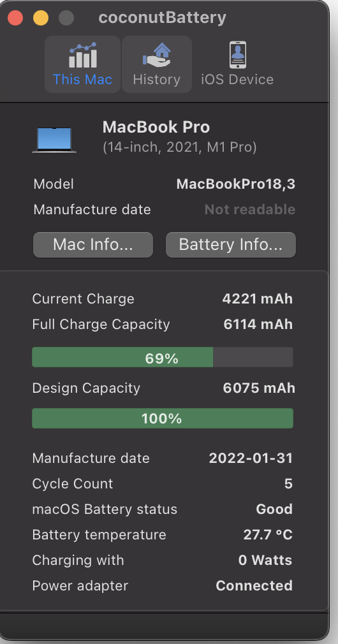Click the This Mac chart icon
The height and width of the screenshot is (644, 338).
pyautogui.click(x=82, y=55)
